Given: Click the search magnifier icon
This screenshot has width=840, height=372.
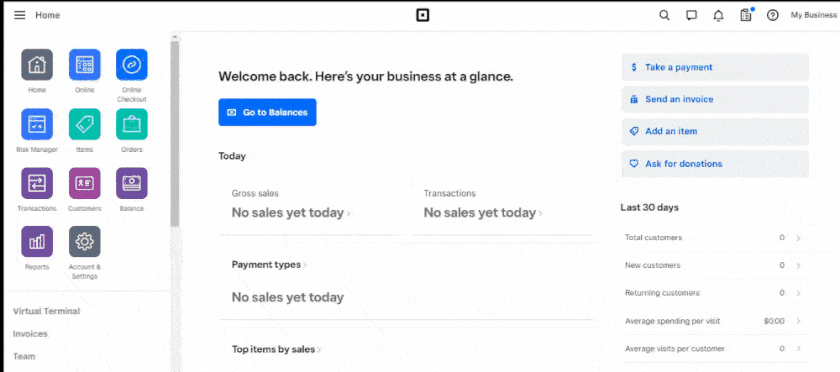Looking at the screenshot, I should 664,15.
